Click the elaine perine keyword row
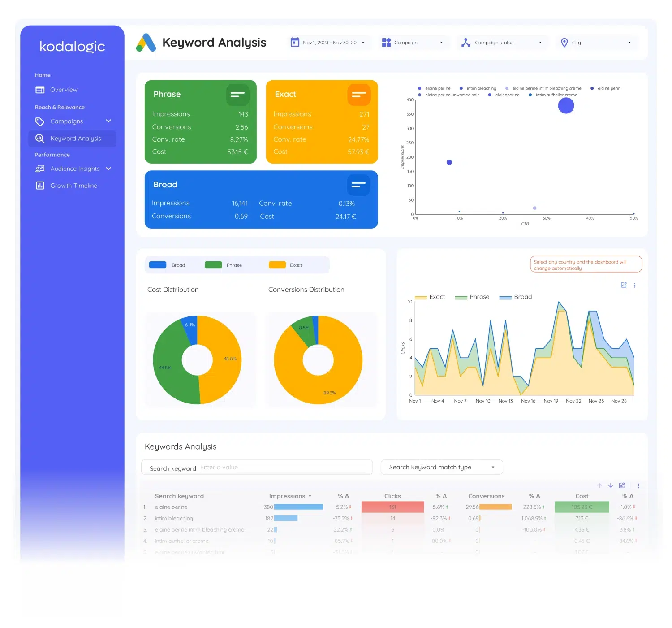Viewport: 672px width, 628px height. [390, 507]
